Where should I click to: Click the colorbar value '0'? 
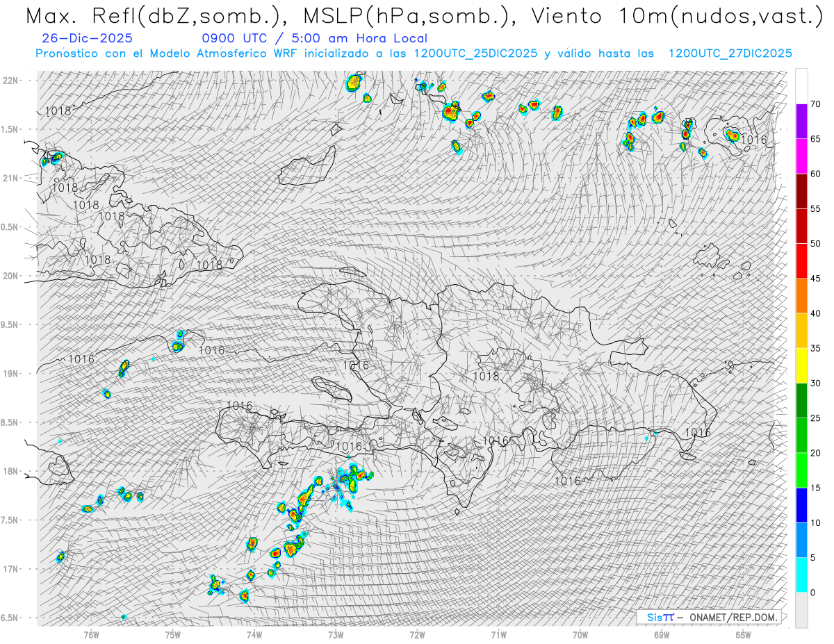point(813,592)
